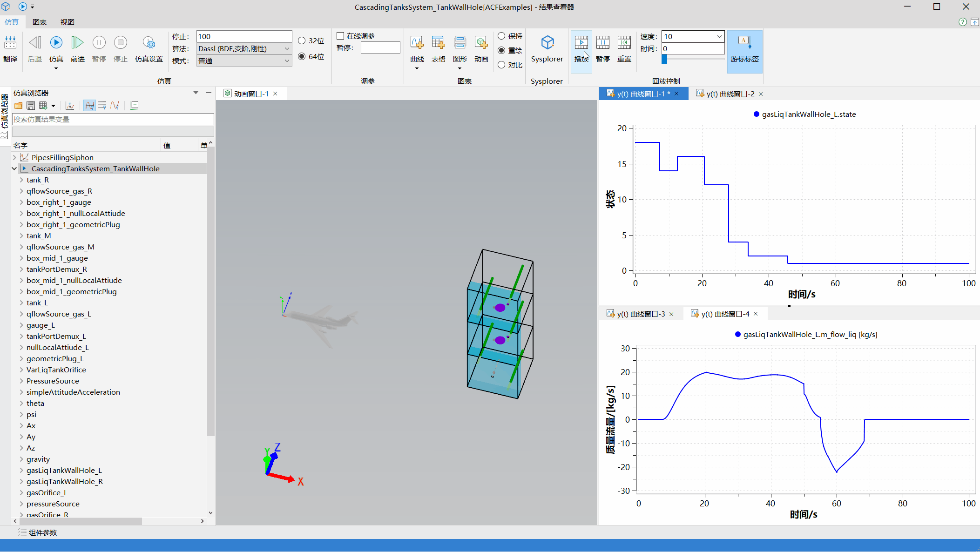This screenshot has height=552, width=980.
Task: Select the 32位 radio button
Action: [x=302, y=41]
